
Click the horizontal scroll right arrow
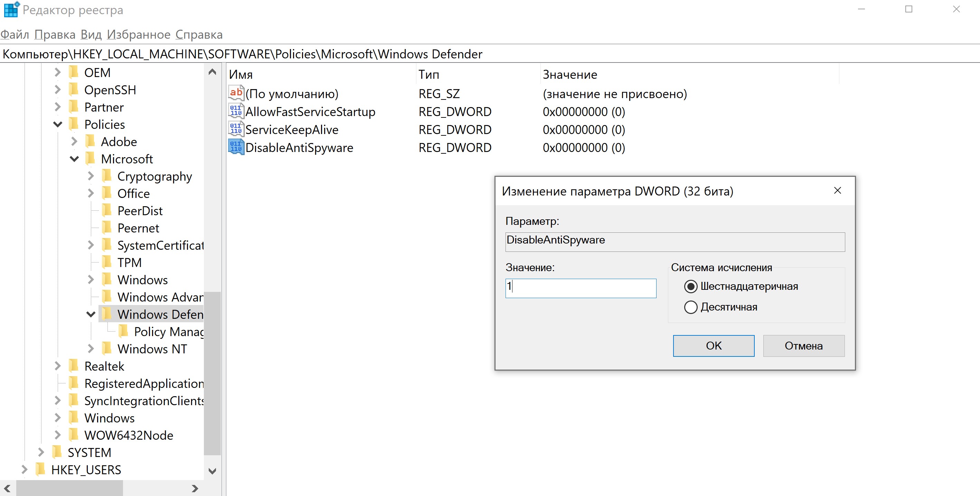[195, 488]
